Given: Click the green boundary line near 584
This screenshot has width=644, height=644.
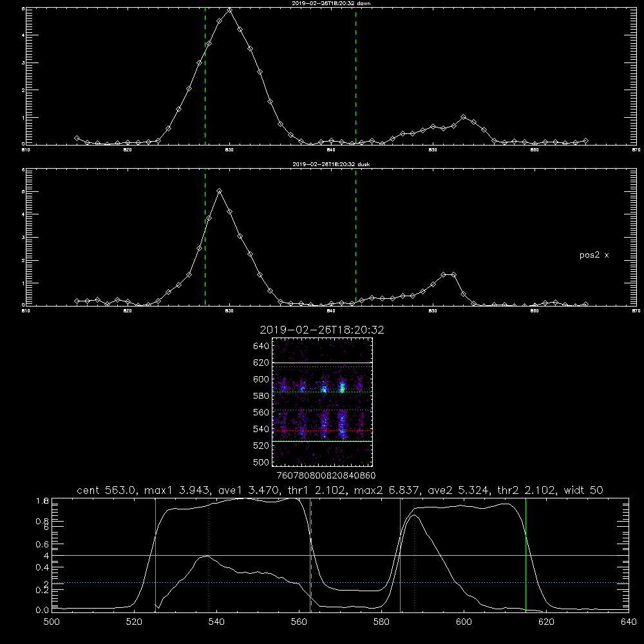Looking at the screenshot, I should (400, 555).
